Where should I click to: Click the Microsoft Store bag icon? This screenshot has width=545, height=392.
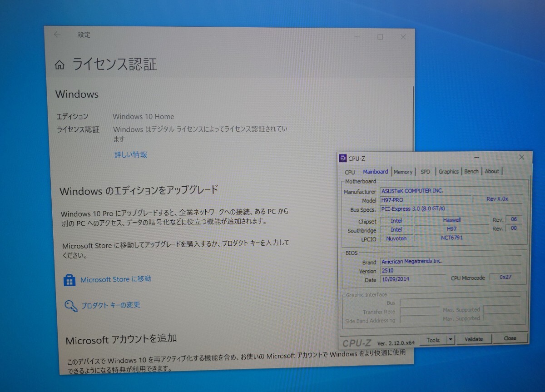(69, 280)
